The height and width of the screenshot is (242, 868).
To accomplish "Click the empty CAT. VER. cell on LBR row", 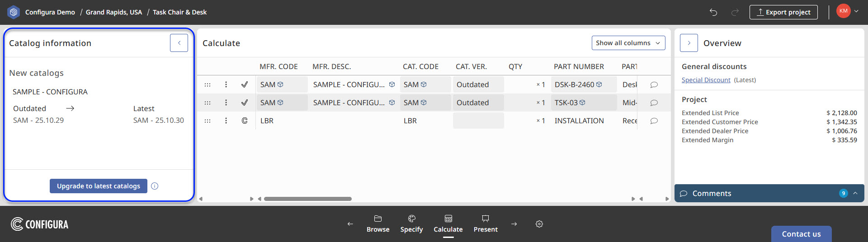I will click(x=478, y=121).
